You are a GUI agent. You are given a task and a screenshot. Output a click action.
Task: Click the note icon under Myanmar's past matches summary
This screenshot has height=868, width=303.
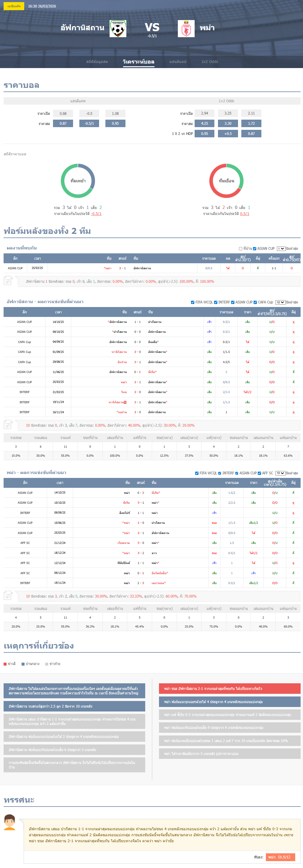(x=8, y=595)
